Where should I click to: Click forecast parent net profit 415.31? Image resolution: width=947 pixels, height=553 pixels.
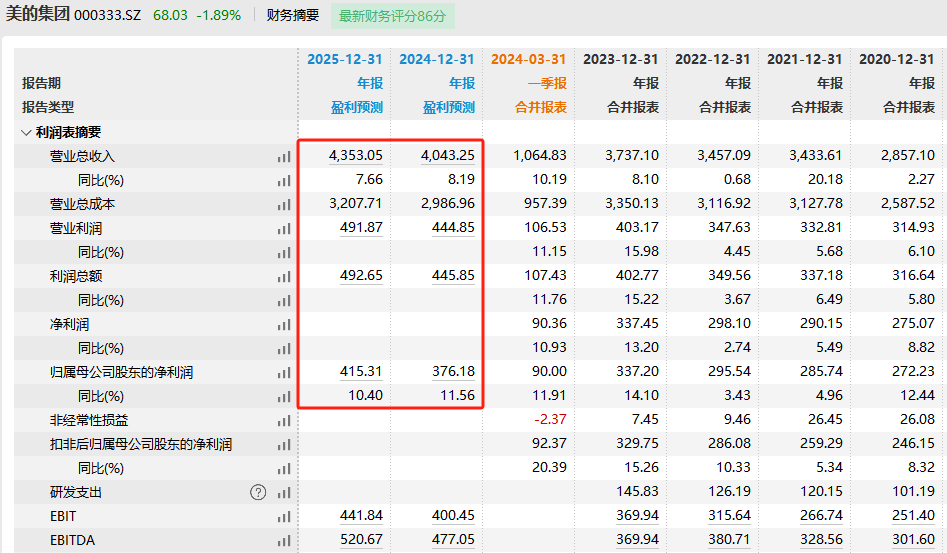tap(361, 371)
